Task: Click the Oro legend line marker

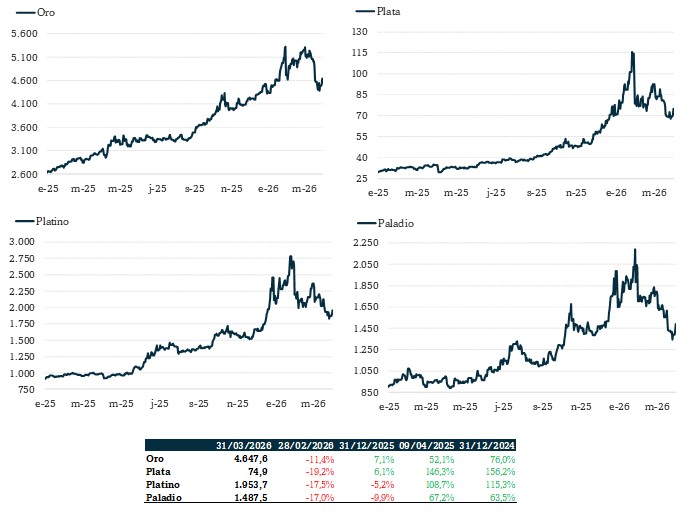Action: click(x=19, y=12)
